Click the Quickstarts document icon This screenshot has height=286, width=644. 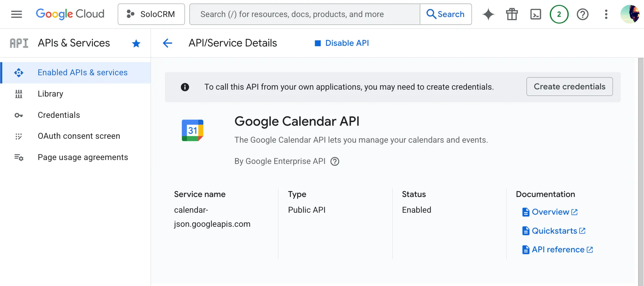[526, 231]
